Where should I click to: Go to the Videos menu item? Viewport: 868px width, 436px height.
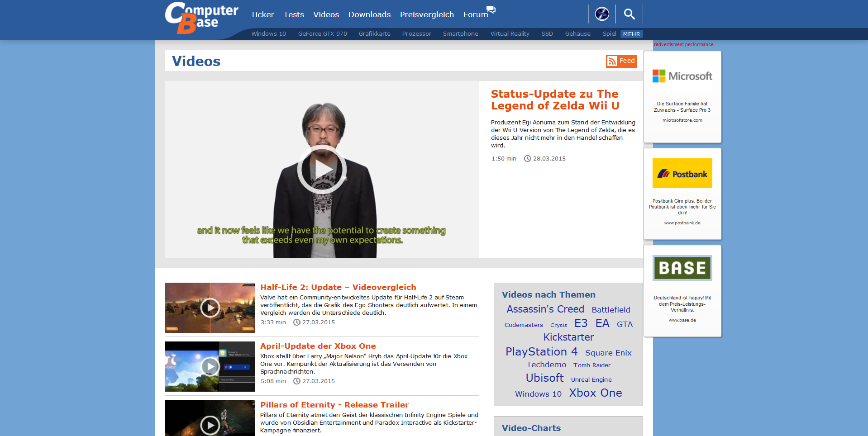coord(326,14)
